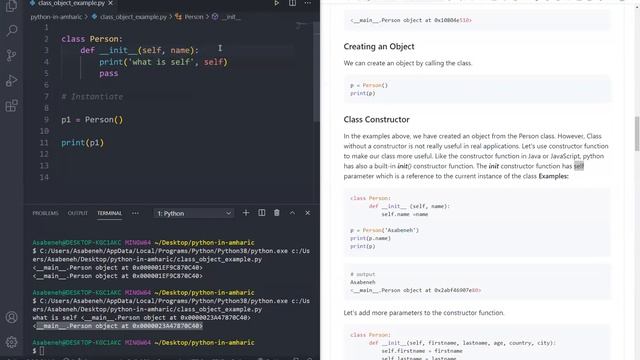The width and height of the screenshot is (640, 360).
Task: Click Person class breadcrumb
Action: 193,17
